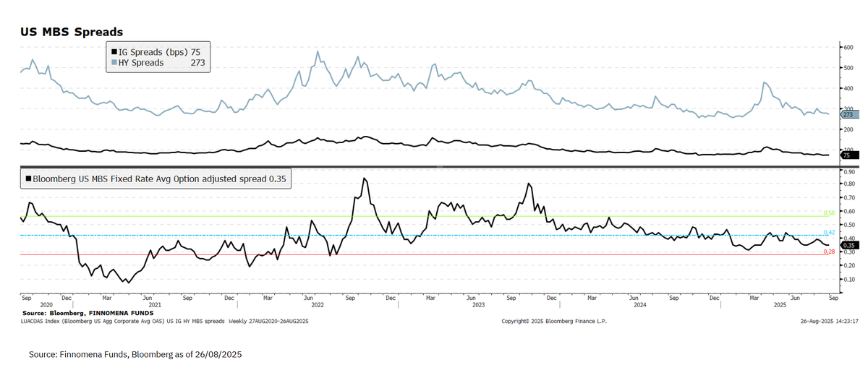This screenshot has width=868, height=365.
Task: Select the 75 IG value tag
Action: click(x=846, y=155)
